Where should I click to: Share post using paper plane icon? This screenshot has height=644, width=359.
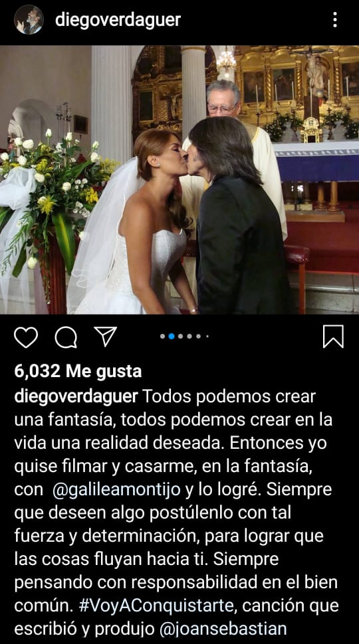pos(106,337)
